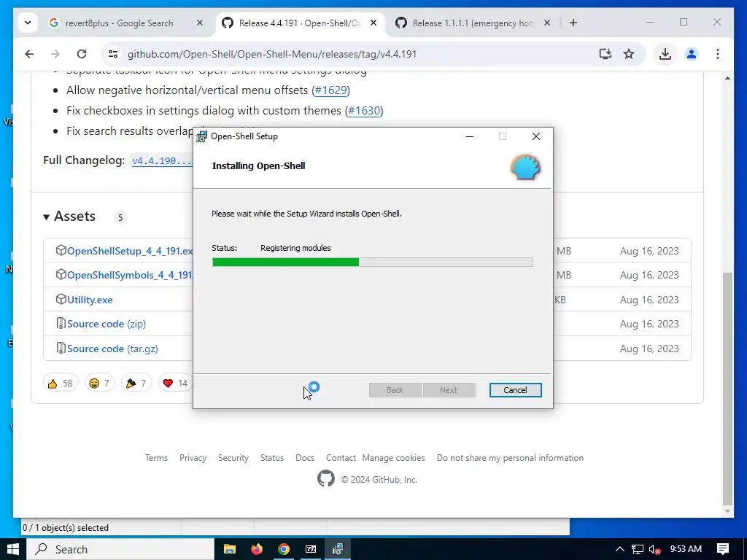Screen dimensions: 747x560
Task: Click the page vertical scrollbar thumb
Action: pos(727,389)
